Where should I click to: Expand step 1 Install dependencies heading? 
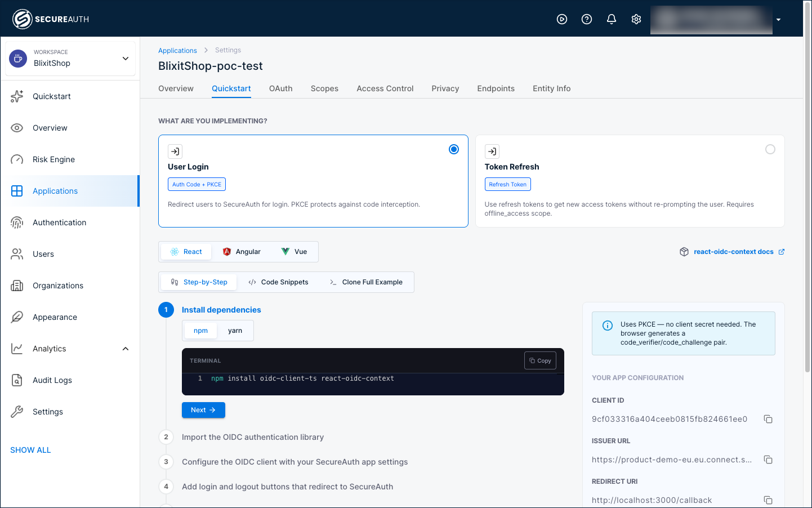tap(221, 310)
